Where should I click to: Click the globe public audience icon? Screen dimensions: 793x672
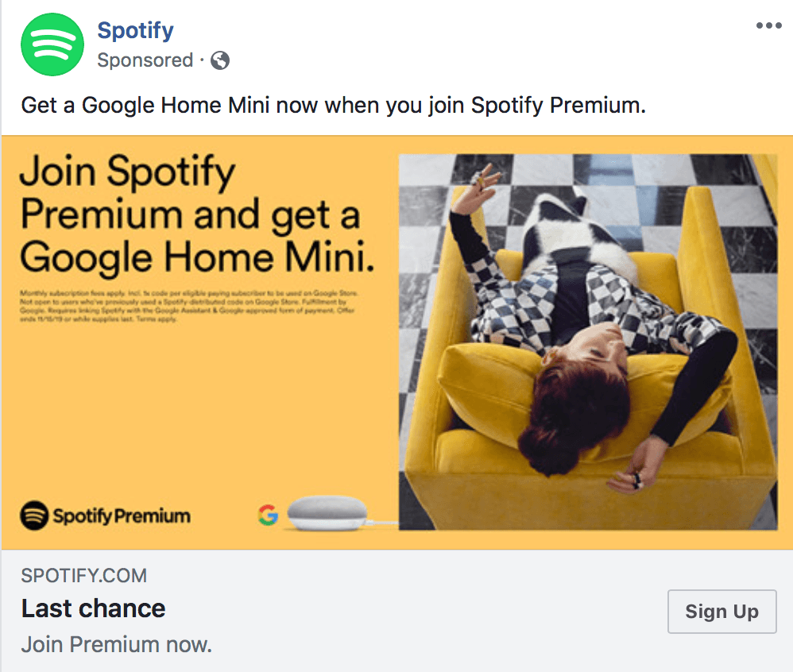point(220,60)
